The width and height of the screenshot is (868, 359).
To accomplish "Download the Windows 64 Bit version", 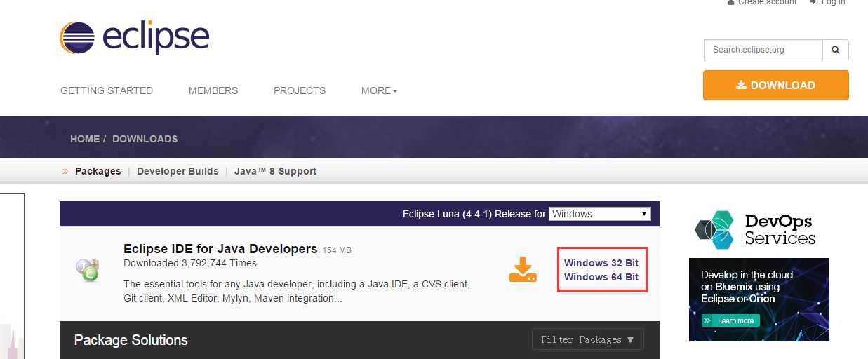I will tap(601, 277).
